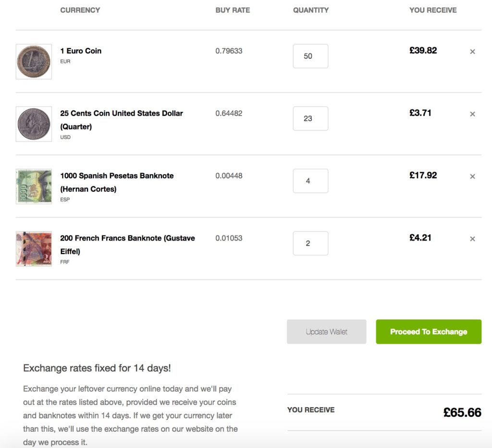
Task: Click the Spanish Pesetas banknote image
Action: point(34,186)
